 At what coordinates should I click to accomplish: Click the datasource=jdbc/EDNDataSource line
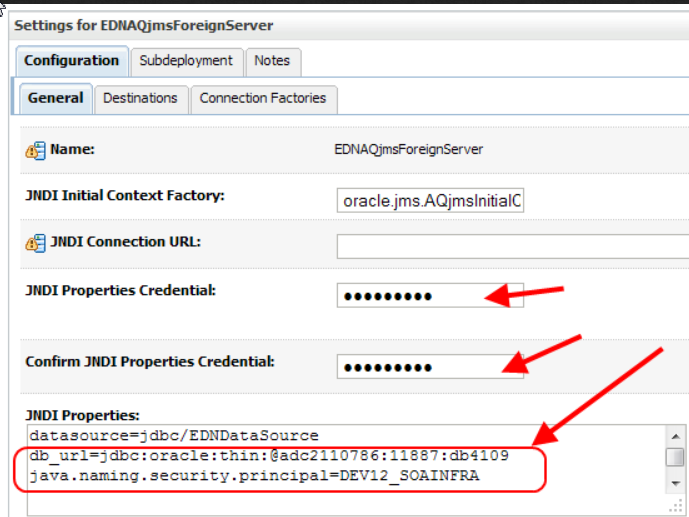pyautogui.click(x=174, y=436)
